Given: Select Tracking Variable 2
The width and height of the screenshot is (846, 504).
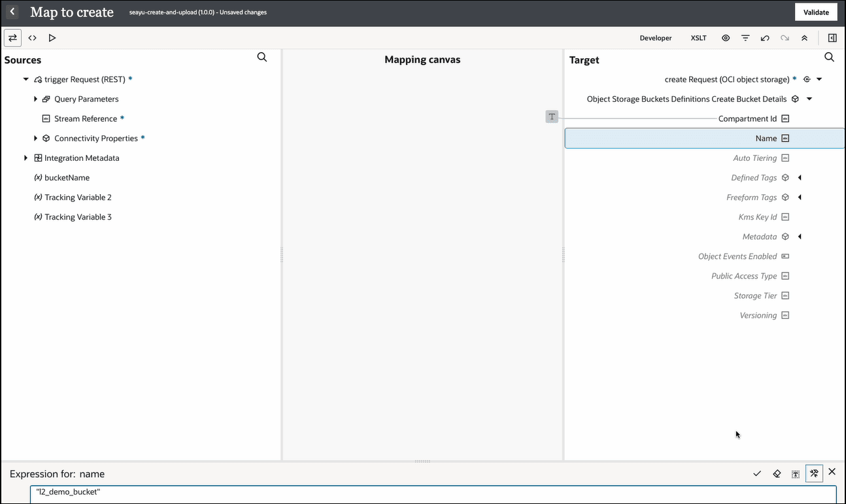Looking at the screenshot, I should [78, 197].
